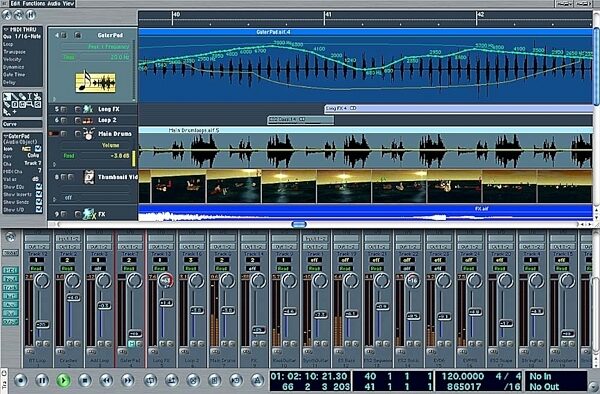Open the Out 1-2 output menu on BT Loop channel

tap(37, 247)
